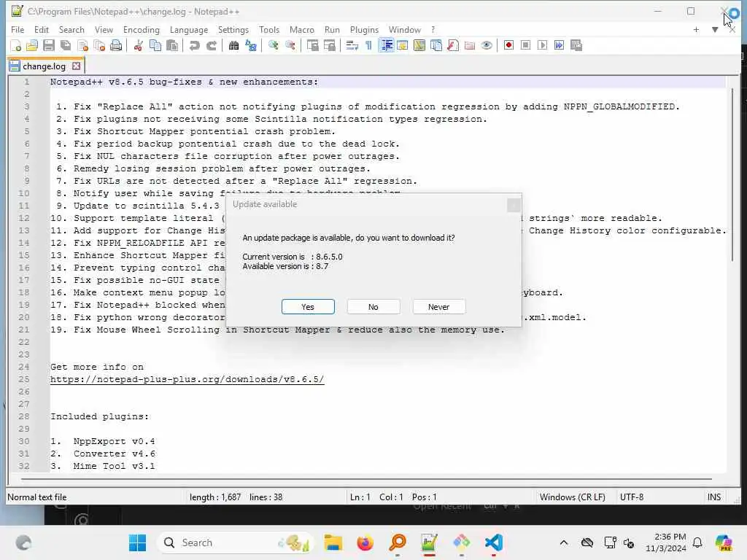Open File Explorer from the taskbar

tap(333, 542)
